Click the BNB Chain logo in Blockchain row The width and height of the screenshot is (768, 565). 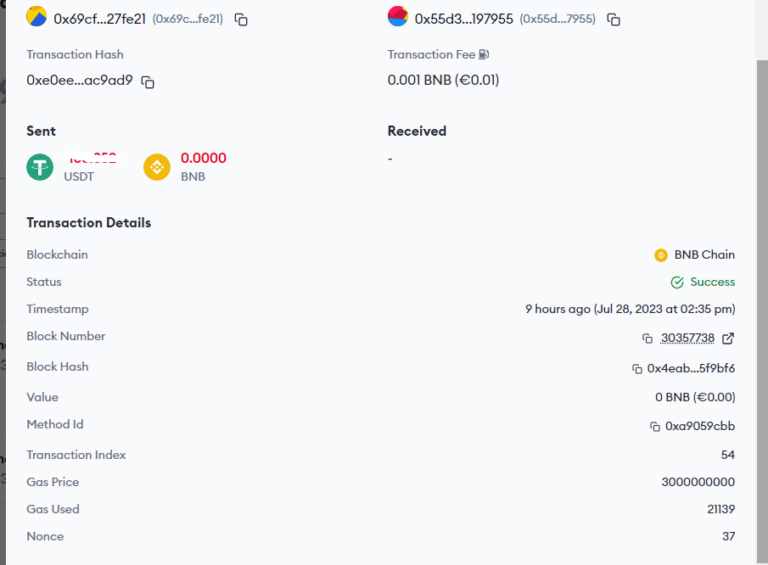tap(661, 255)
